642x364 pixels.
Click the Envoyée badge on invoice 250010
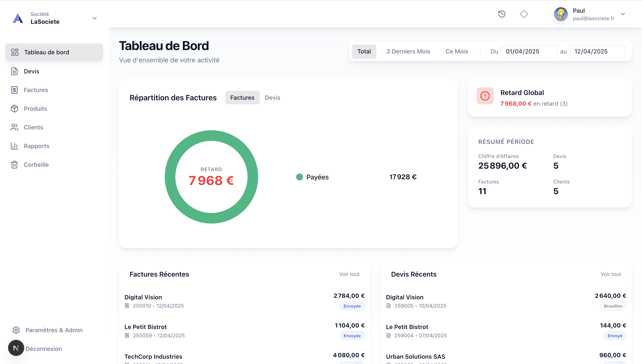pos(352,306)
